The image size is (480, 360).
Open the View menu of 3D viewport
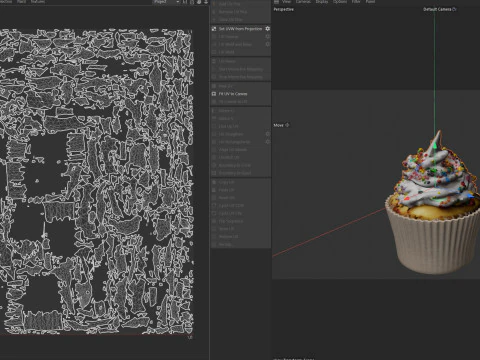coord(287,2)
